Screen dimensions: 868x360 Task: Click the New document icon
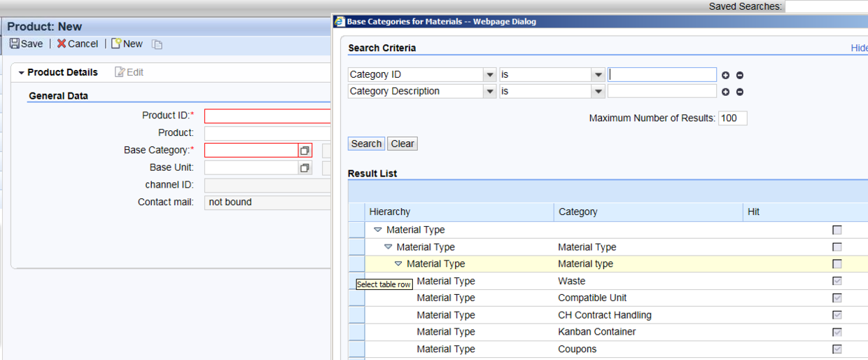pos(116,43)
